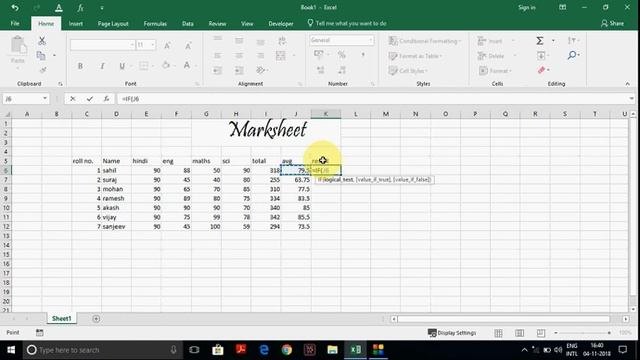Toggle align left in Alignment group

tap(218, 56)
